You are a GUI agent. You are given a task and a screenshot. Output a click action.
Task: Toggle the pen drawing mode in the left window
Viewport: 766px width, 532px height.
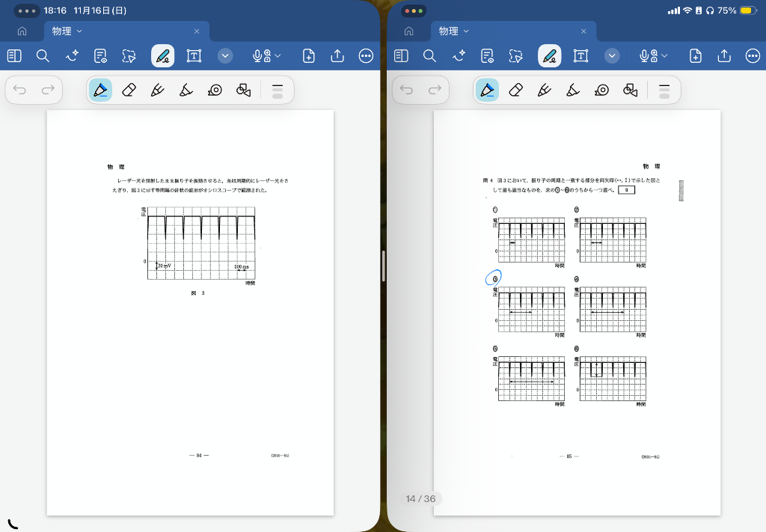[162, 56]
